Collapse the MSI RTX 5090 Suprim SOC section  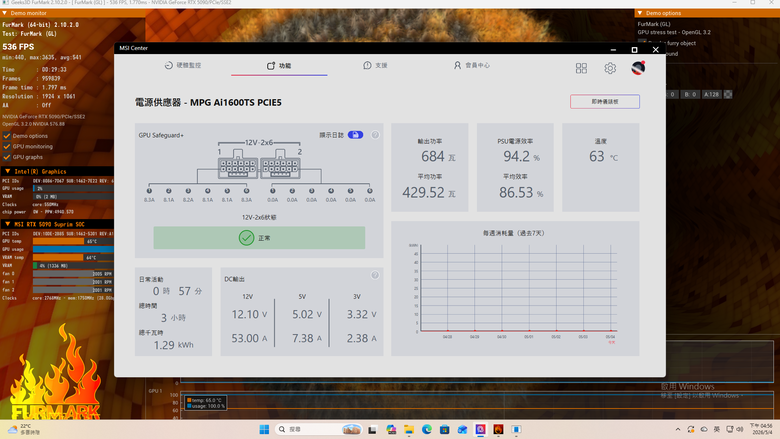pyautogui.click(x=7, y=224)
